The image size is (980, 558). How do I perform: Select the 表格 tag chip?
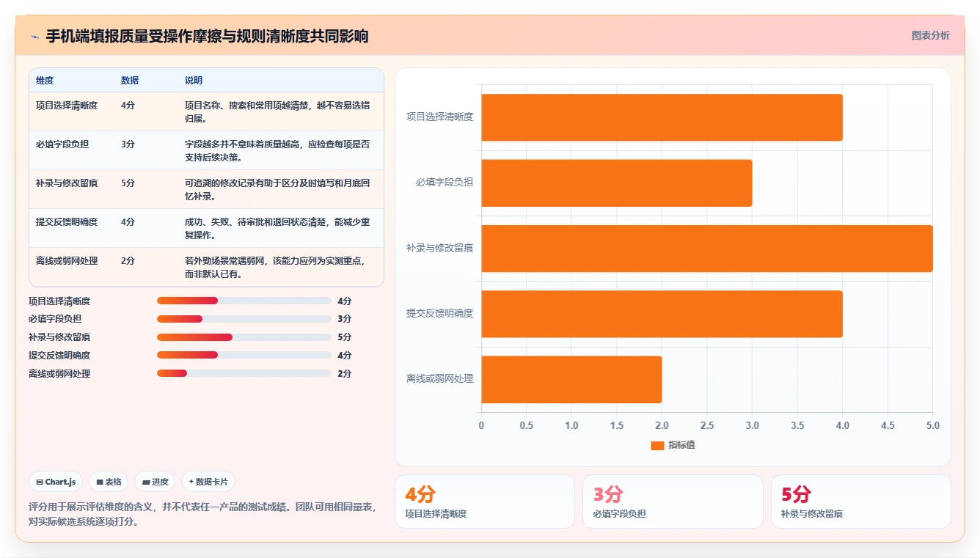pyautogui.click(x=109, y=482)
